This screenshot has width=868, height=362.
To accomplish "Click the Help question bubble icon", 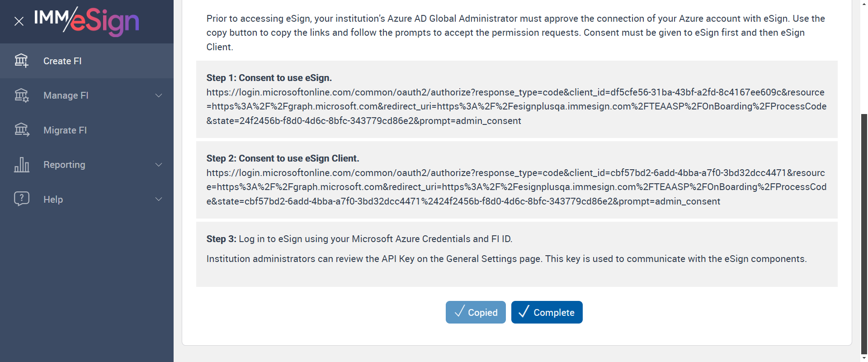I will pyautogui.click(x=21, y=199).
